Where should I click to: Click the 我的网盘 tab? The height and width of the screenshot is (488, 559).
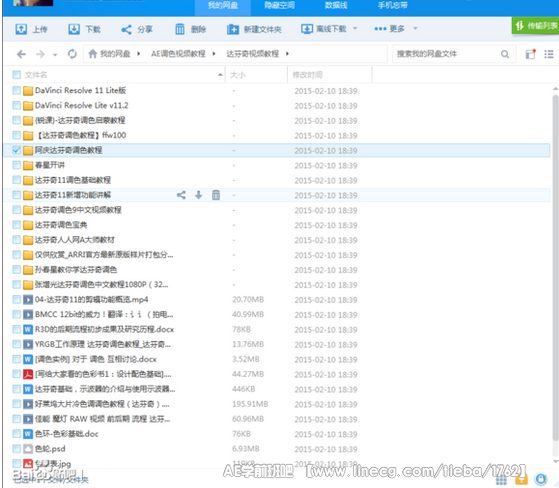[x=223, y=6]
